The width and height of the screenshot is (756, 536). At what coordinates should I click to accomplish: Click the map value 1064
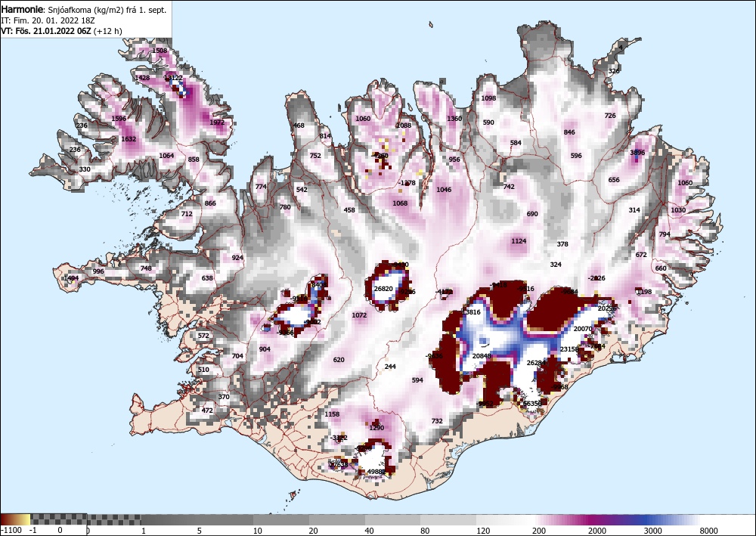[166, 156]
